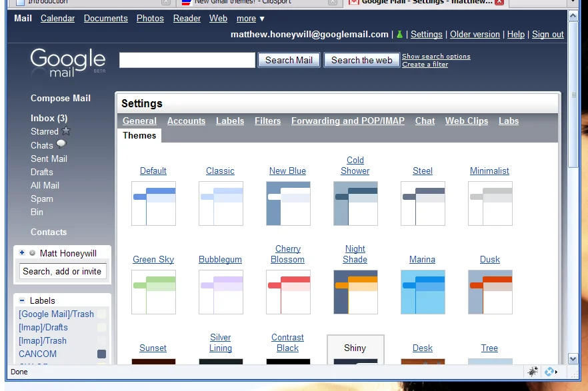Open Documents from the top navigation
The width and height of the screenshot is (588, 391).
click(x=106, y=19)
